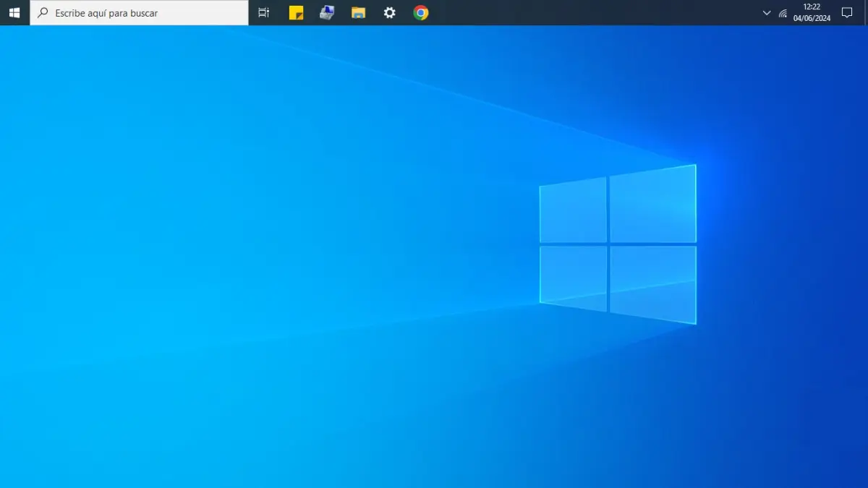The image size is (868, 488).
Task: Open Task View from the taskbar
Action: click(264, 13)
